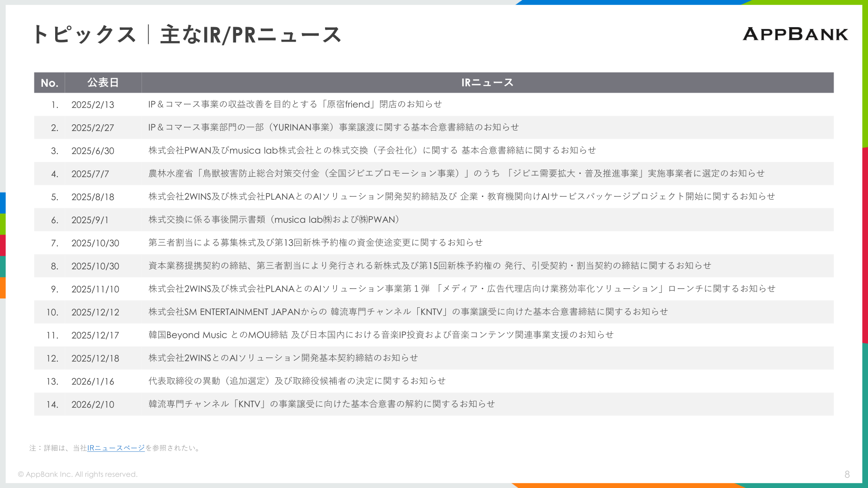This screenshot has width=868, height=488.
Task: Select the 農林水産省 ジビエ news text
Action: pos(457,174)
